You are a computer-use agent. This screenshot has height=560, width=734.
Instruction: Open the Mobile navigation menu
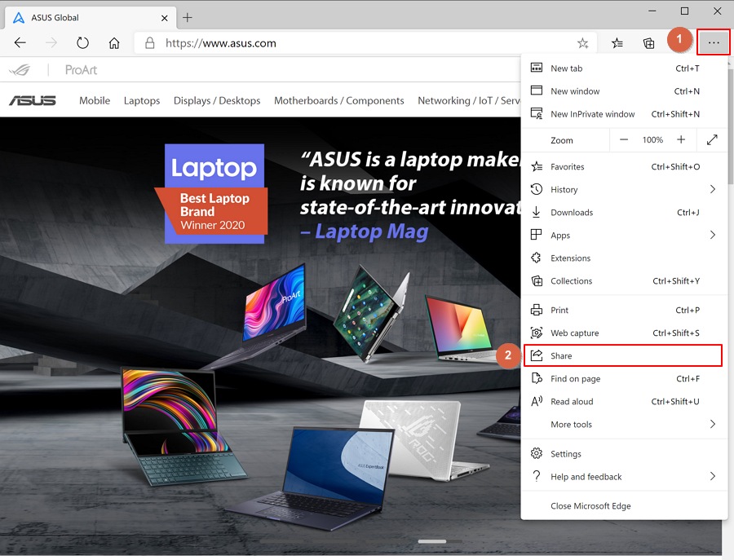click(95, 100)
